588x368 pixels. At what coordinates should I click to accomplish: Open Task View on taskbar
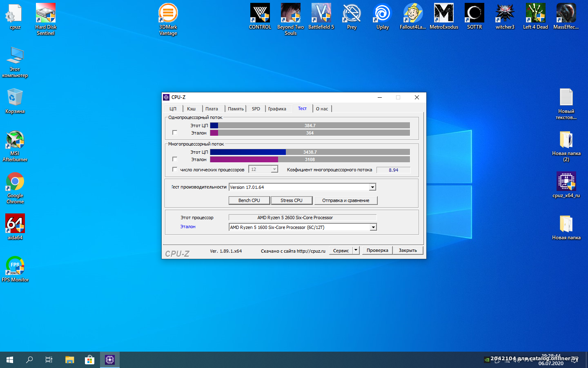pos(49,360)
